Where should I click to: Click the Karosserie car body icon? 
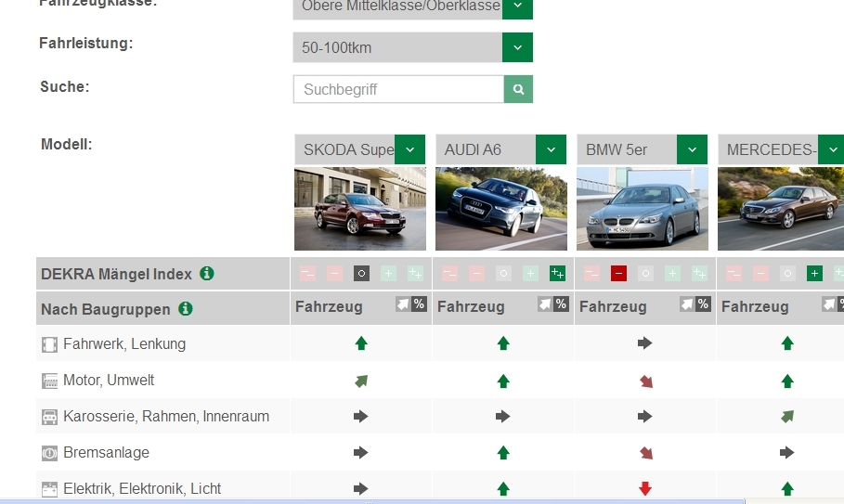click(49, 417)
